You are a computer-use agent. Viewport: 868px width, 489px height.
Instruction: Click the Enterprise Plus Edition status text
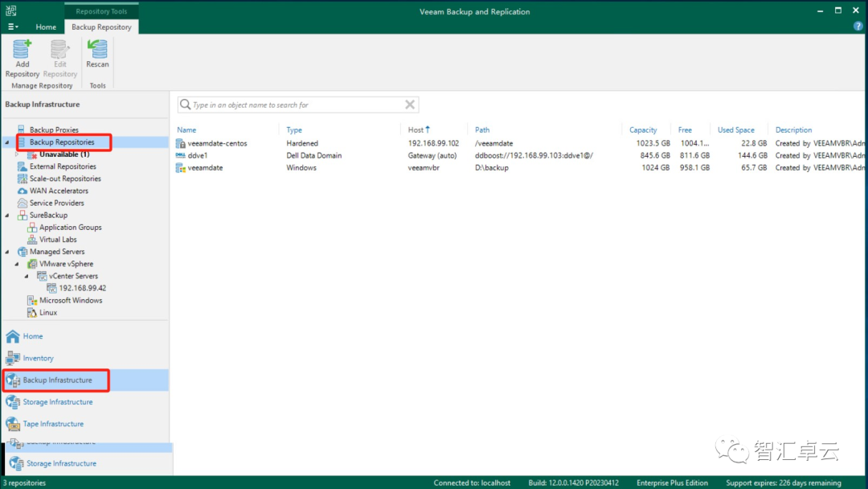pyautogui.click(x=672, y=483)
